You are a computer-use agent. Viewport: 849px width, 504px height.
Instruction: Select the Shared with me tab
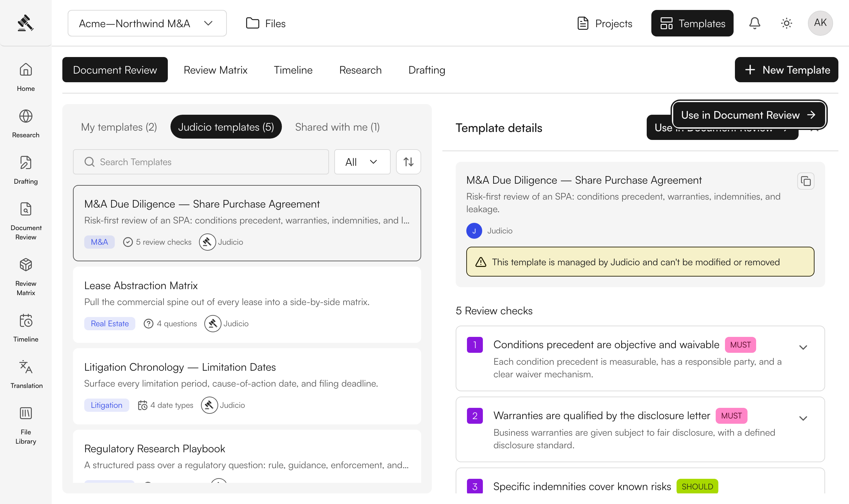[337, 127]
